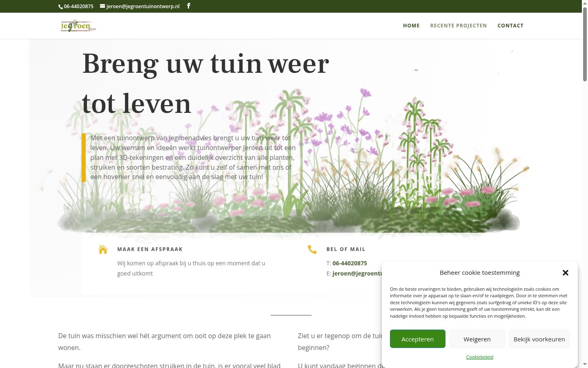Go to the CONTACT page
588x368 pixels.
pyautogui.click(x=510, y=25)
